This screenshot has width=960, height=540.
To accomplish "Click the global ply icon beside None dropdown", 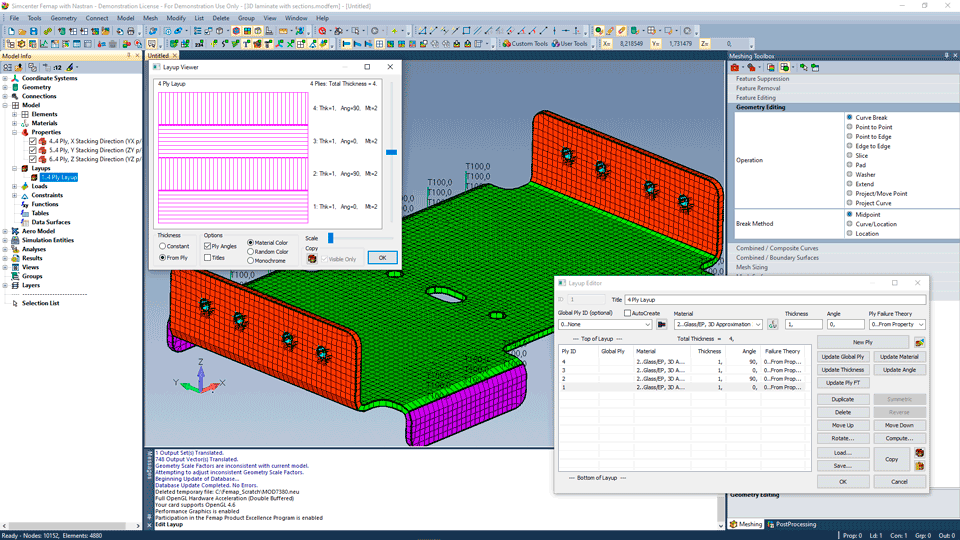I will pos(661,324).
